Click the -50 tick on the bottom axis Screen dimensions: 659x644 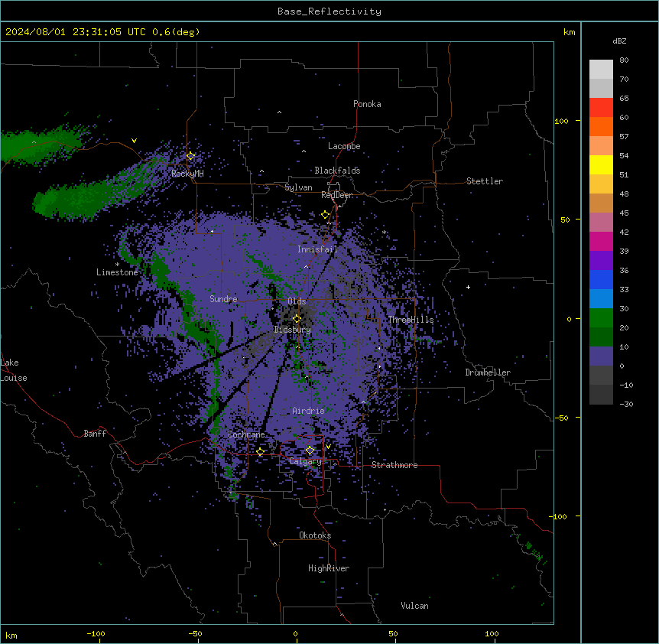pyautogui.click(x=195, y=633)
